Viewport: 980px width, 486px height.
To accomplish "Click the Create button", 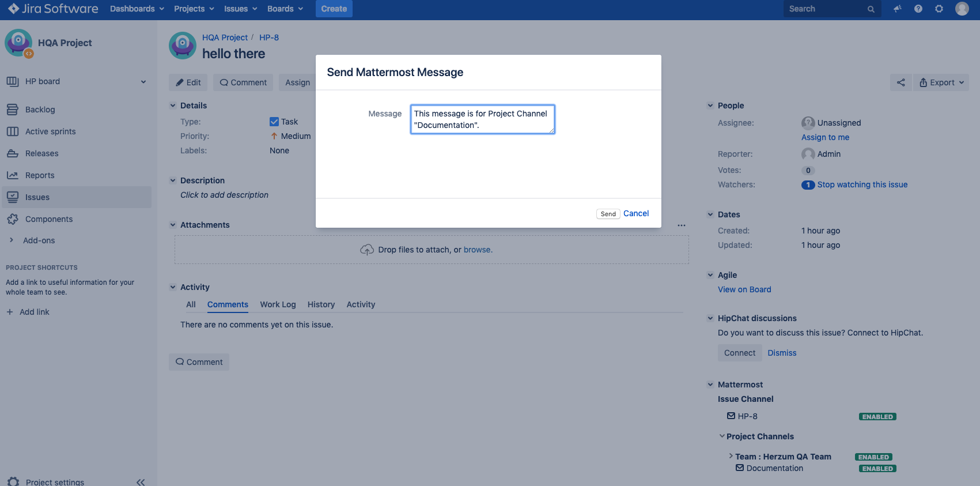I will 334,9.
